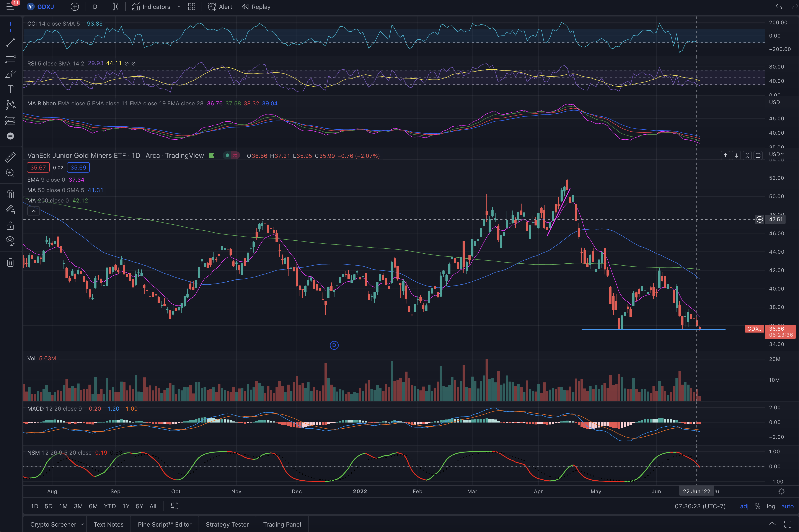Open the Pine Script Editor tab
The image size is (799, 532).
point(165,524)
